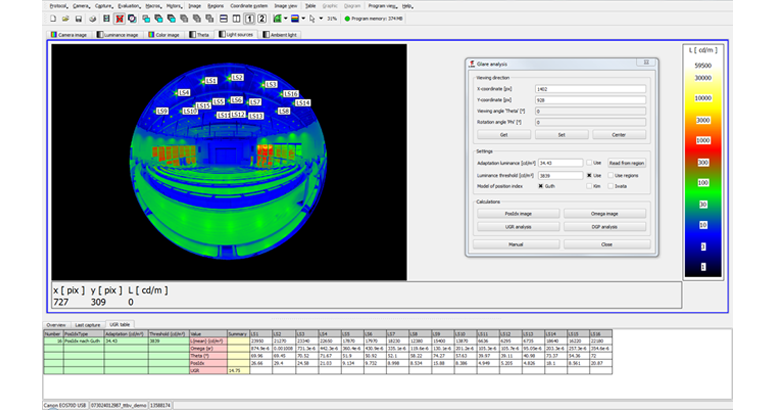This screenshot has height=410, width=775.
Task: Switch to the Ambient light tab
Action: 280,35
